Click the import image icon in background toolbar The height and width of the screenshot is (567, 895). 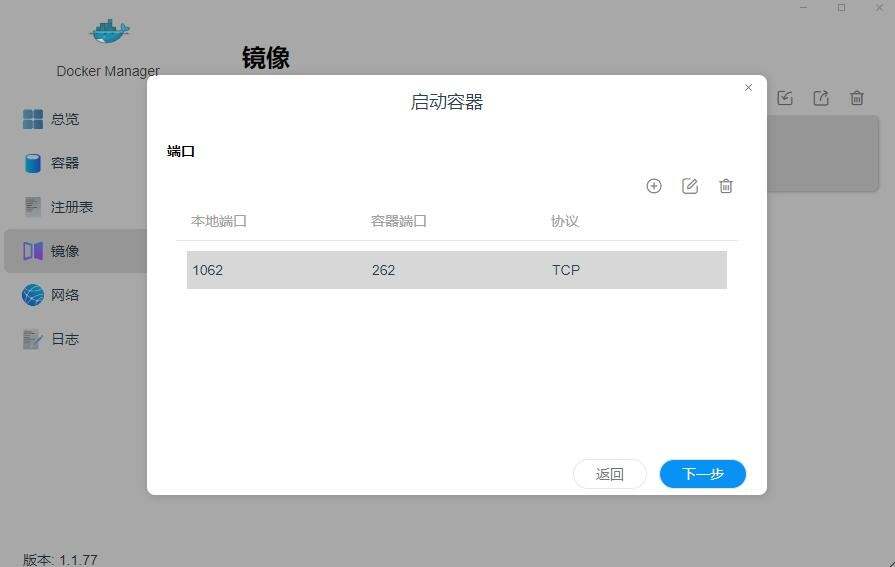(x=785, y=98)
